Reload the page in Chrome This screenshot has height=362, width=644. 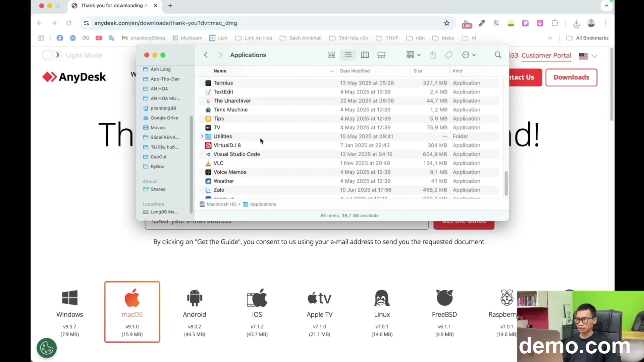coord(69,23)
